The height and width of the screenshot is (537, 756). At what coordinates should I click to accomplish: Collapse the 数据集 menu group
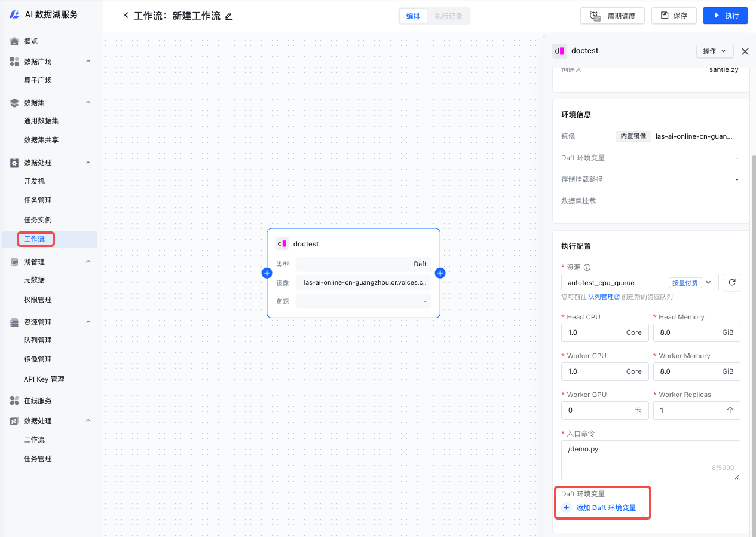(88, 103)
